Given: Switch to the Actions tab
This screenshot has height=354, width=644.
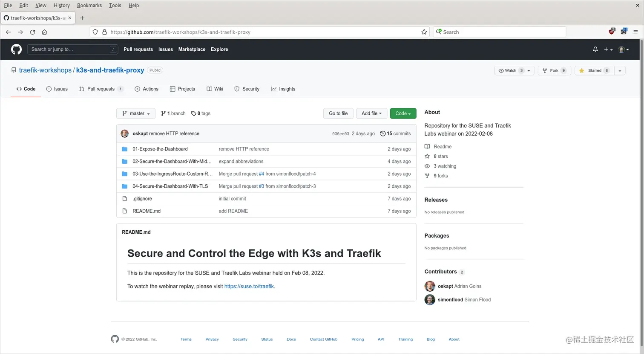Looking at the screenshot, I should pos(147,89).
